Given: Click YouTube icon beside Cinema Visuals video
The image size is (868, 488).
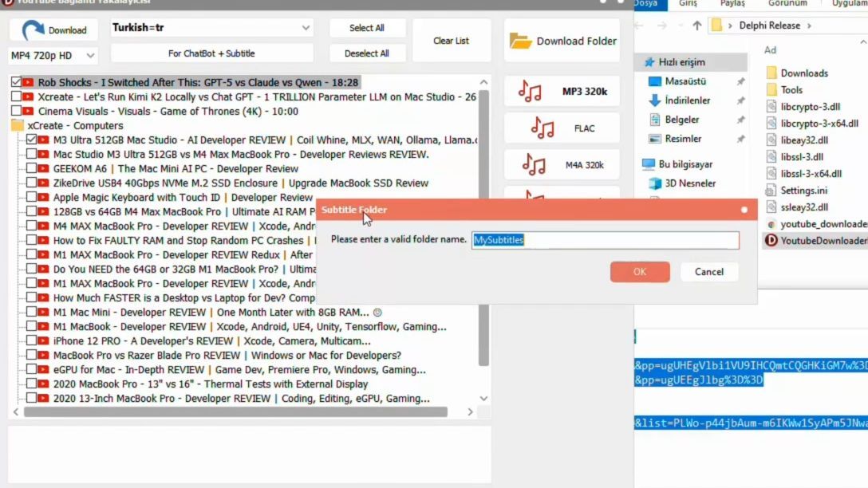Looking at the screenshot, I should pyautogui.click(x=28, y=111).
